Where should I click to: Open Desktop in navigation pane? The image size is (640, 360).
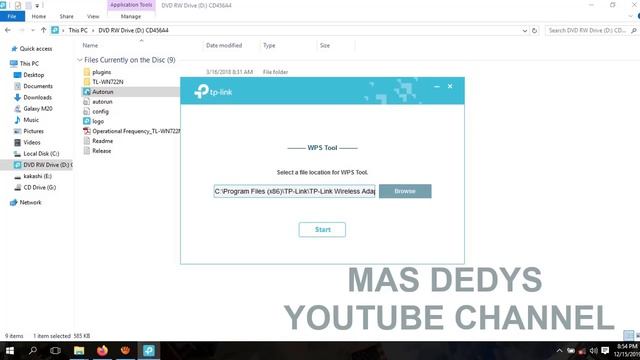pos(33,75)
